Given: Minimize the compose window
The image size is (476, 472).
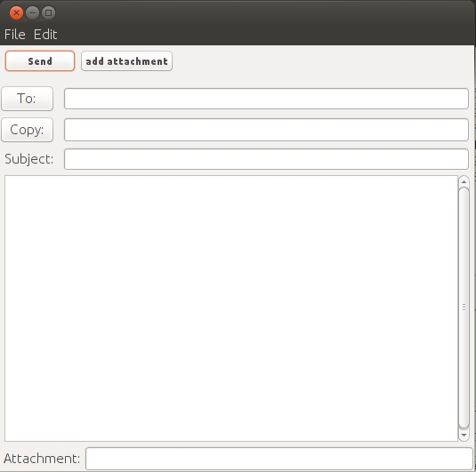Looking at the screenshot, I should 32,13.
